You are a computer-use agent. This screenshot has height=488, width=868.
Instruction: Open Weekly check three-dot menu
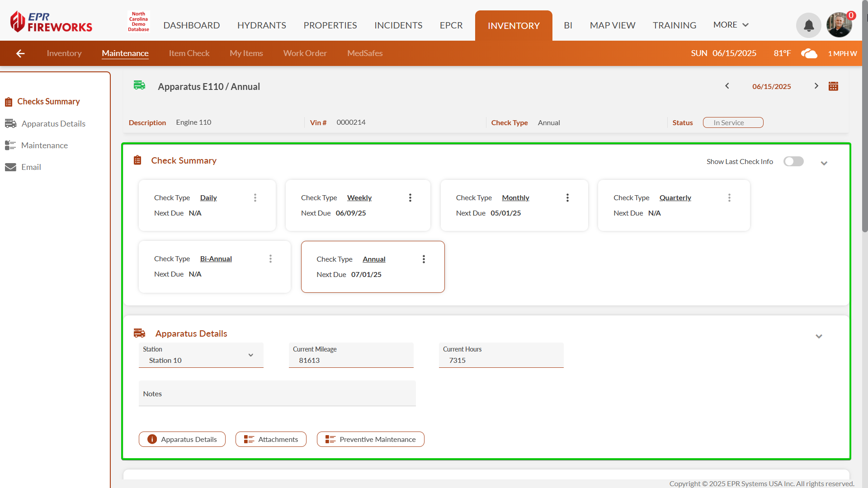(410, 198)
